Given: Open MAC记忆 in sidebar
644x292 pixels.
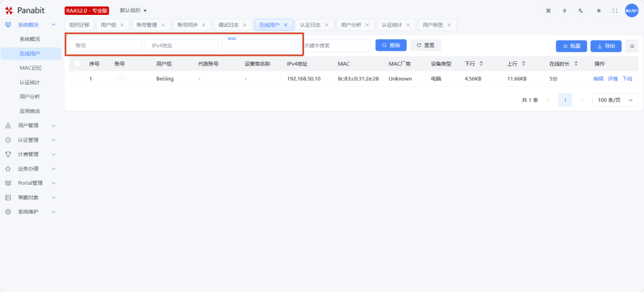Looking at the screenshot, I should click(x=31, y=68).
